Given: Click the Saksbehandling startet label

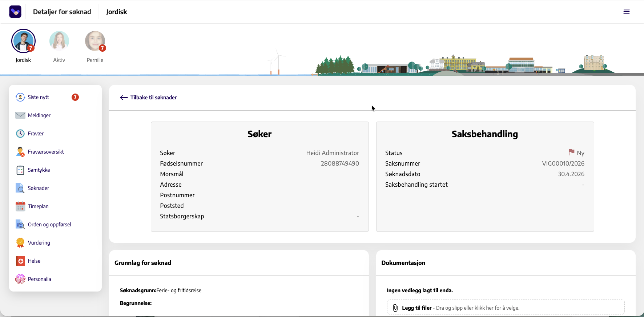Looking at the screenshot, I should pyautogui.click(x=416, y=185).
